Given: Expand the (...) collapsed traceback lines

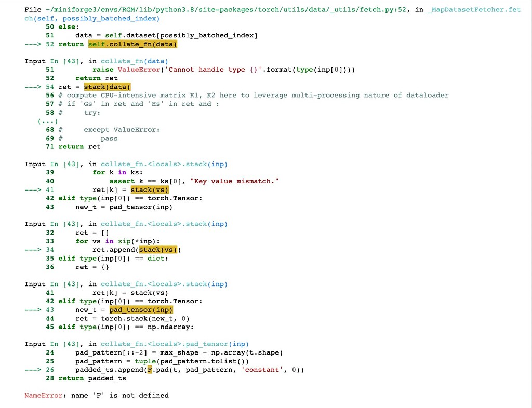Looking at the screenshot, I should (48, 120).
